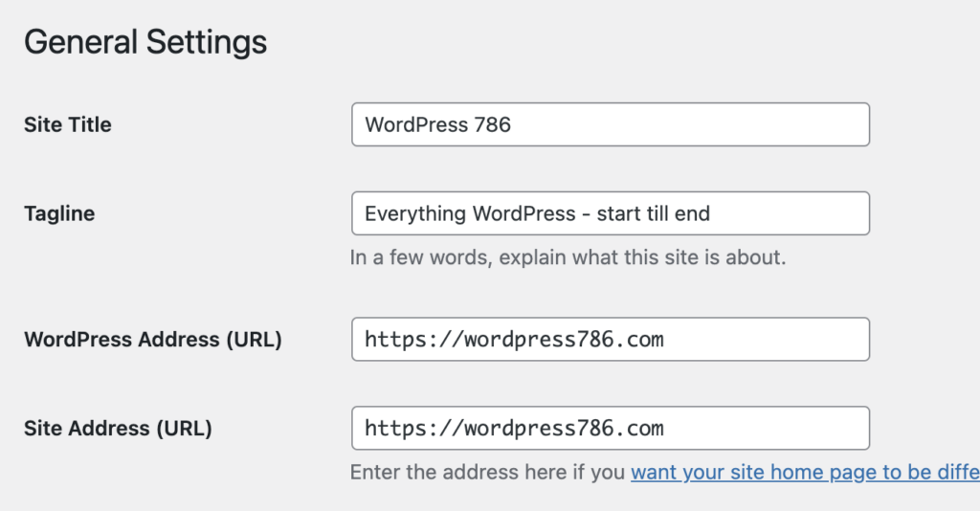Click "wordpress786" inside WordPress Address field
Screen dimensions: 980x511
pyautogui.click(x=539, y=339)
